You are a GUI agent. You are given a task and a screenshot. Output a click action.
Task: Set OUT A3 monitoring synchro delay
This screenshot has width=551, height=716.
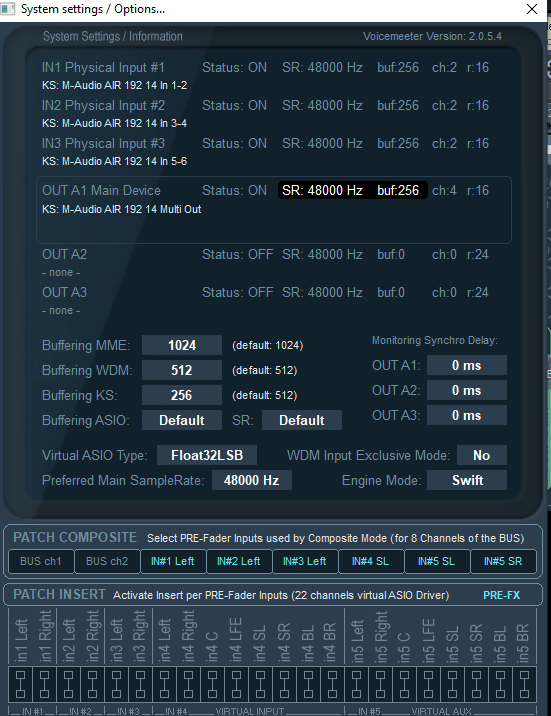coord(467,416)
